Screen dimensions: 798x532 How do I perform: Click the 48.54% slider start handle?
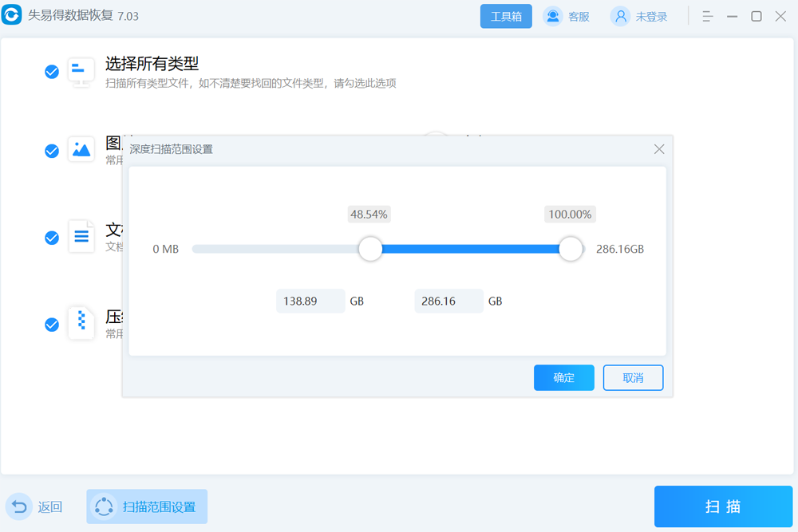(x=370, y=249)
